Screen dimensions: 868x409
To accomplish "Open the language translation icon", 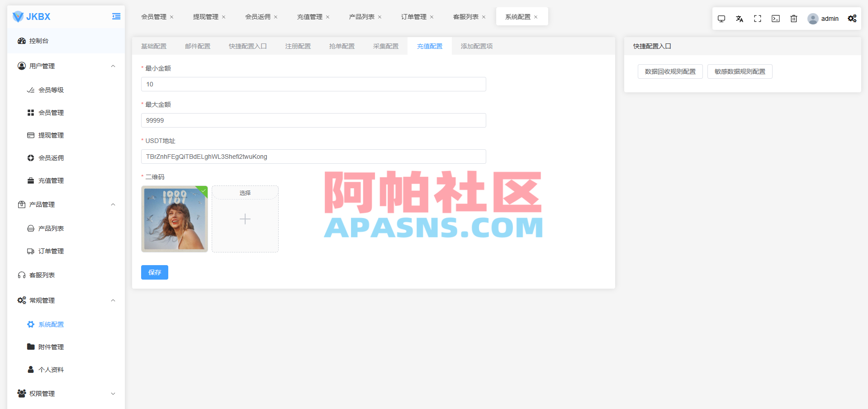I will click(740, 19).
